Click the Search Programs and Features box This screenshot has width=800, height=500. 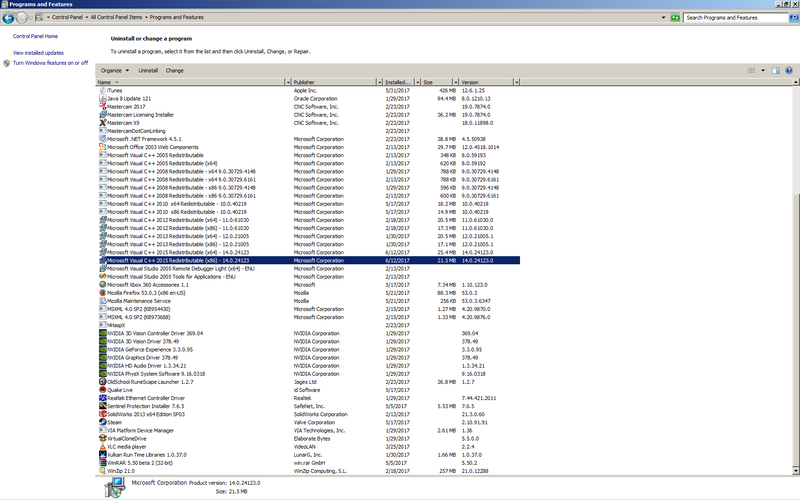coord(735,17)
